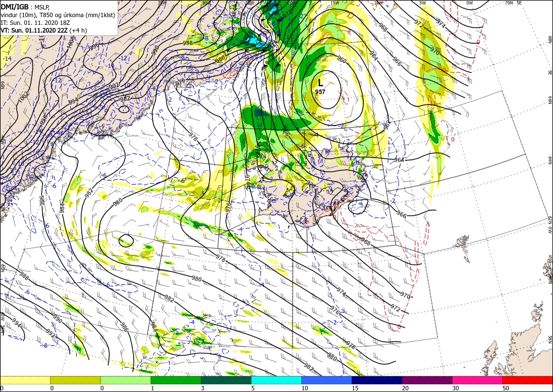Click the red 50 mm legend swatch

point(528,380)
